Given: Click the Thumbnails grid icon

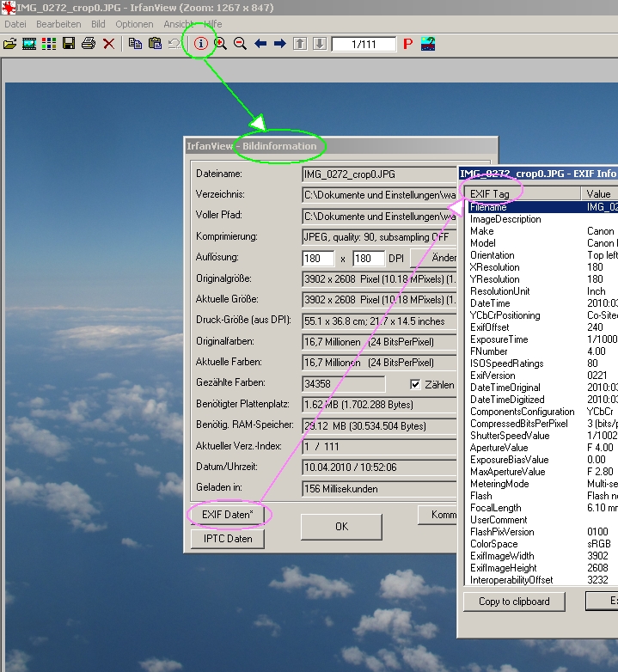Looking at the screenshot, I should (48, 44).
